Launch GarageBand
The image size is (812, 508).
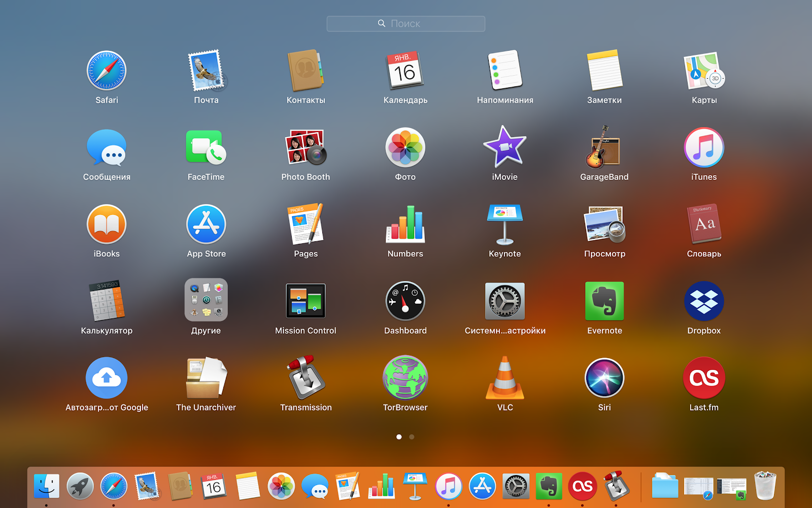pos(604,148)
